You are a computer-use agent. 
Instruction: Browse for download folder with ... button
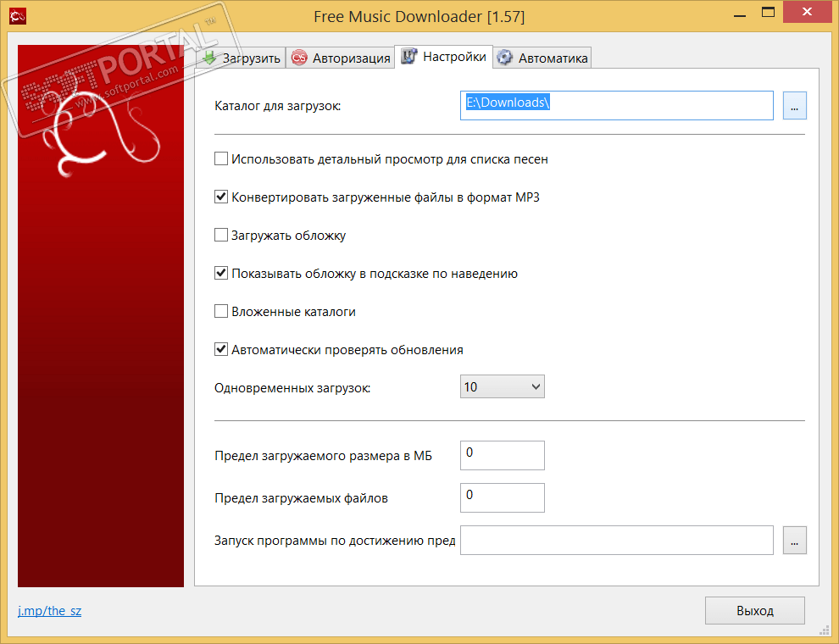(795, 105)
